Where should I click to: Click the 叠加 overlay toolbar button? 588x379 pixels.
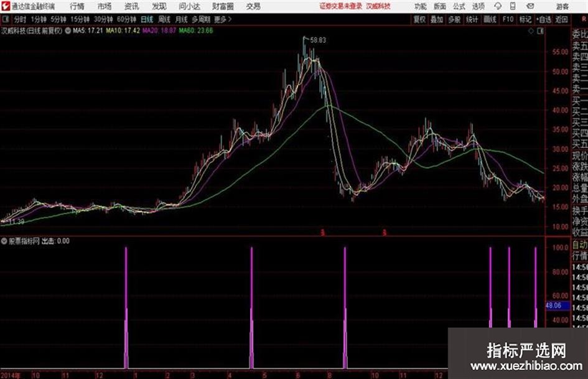click(x=437, y=19)
